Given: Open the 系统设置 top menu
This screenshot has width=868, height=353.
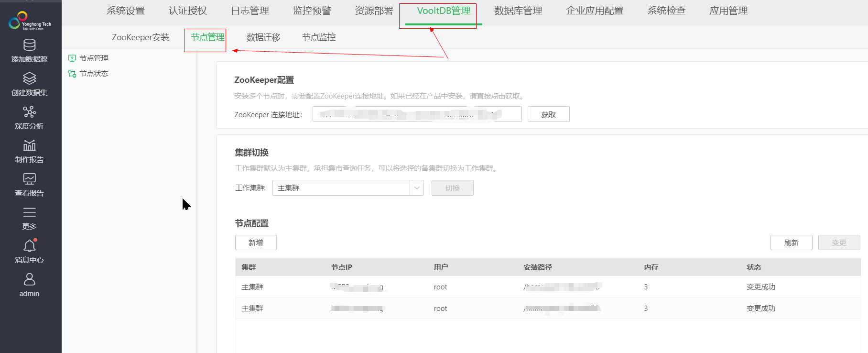Looking at the screenshot, I should pyautogui.click(x=126, y=11).
